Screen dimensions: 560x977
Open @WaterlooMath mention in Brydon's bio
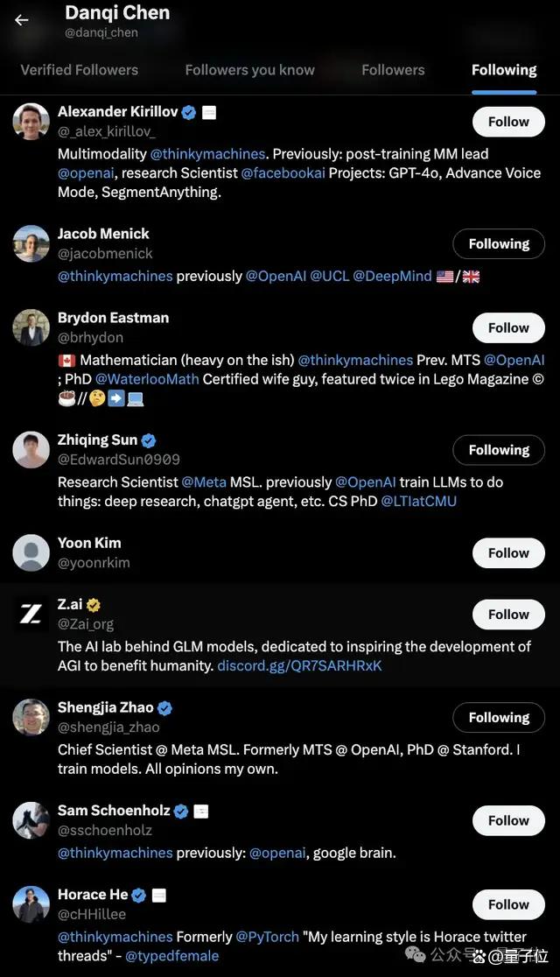coord(148,379)
